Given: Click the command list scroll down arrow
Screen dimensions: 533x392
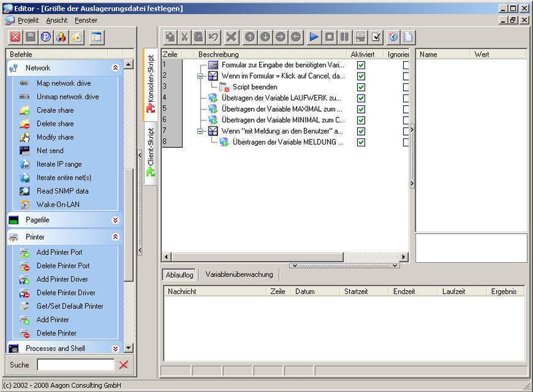Looking at the screenshot, I should (128, 348).
